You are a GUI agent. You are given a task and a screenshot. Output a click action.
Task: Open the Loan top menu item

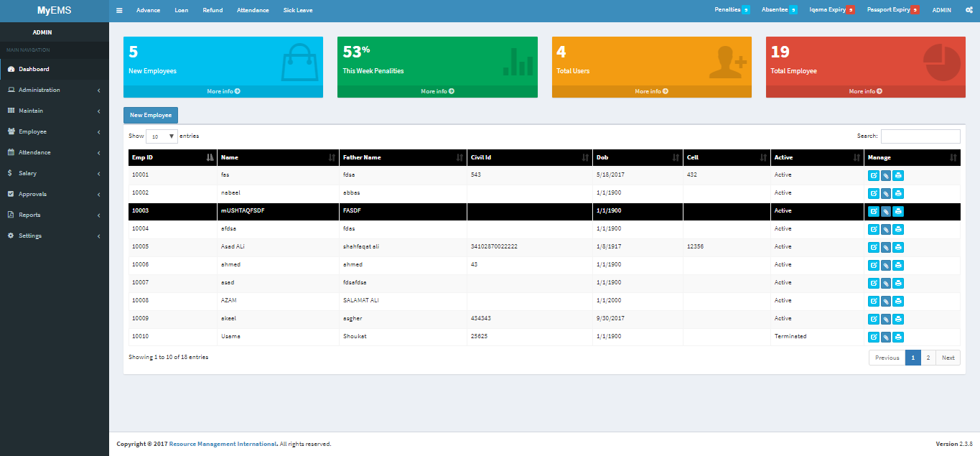[x=181, y=11]
